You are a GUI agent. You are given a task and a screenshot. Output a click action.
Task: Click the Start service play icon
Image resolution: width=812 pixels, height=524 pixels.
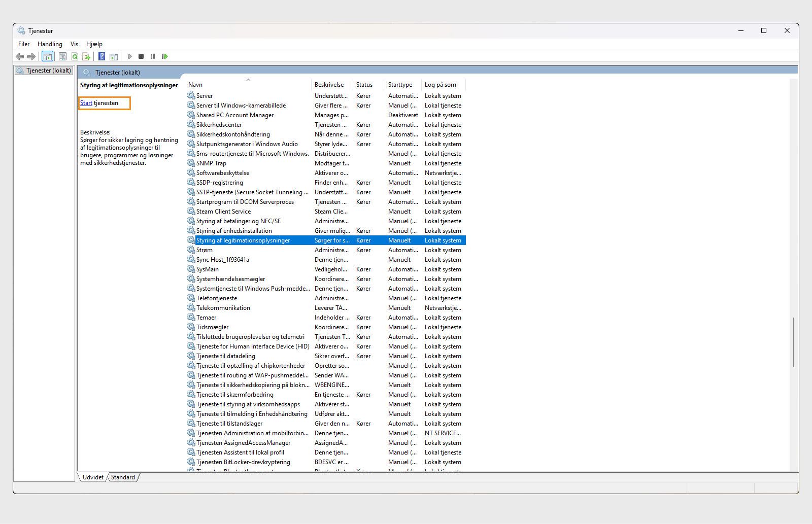click(130, 56)
